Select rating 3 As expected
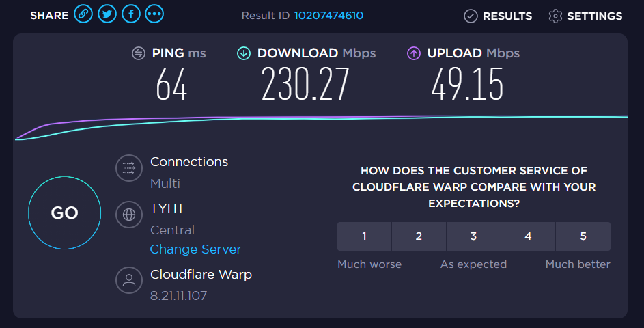 click(x=473, y=236)
